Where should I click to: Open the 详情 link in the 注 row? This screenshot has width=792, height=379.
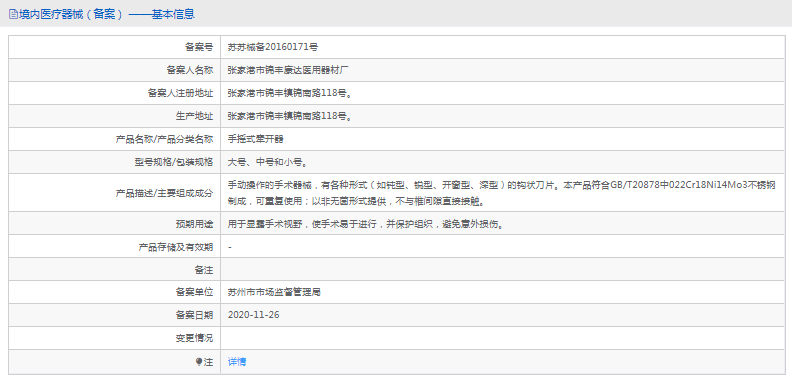click(237, 362)
